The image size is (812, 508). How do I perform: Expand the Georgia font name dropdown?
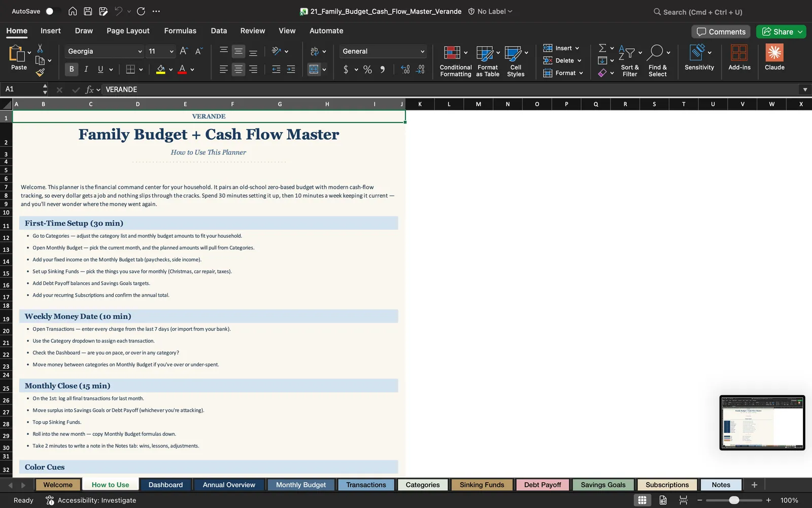click(x=140, y=51)
